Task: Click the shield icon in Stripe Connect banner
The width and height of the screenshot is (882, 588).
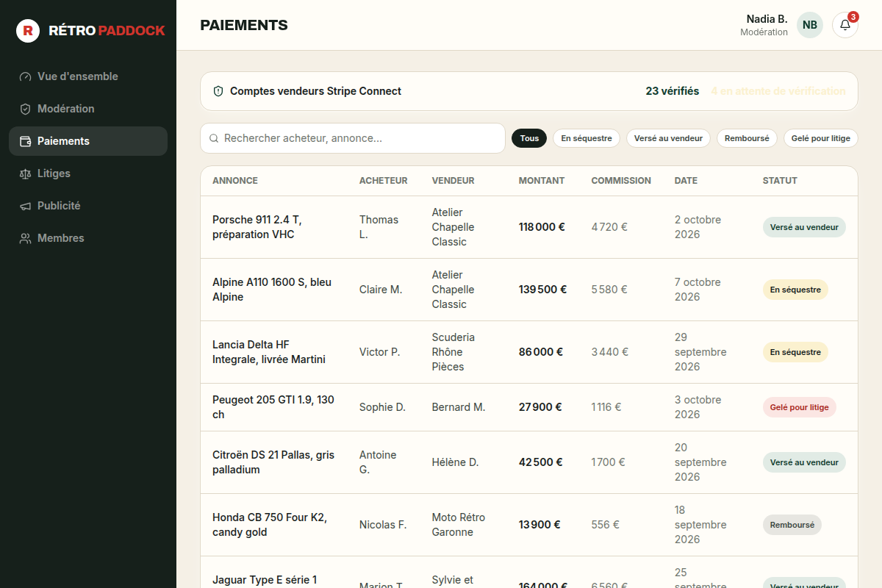Action: click(218, 91)
